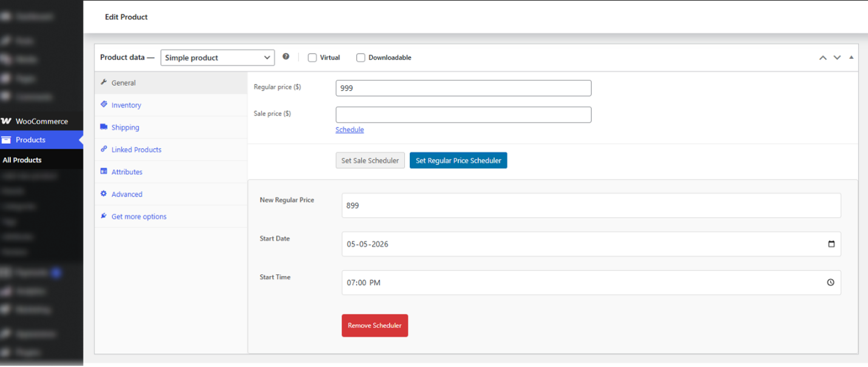Click the Remove Scheduler button
The width and height of the screenshot is (868, 367).
click(x=375, y=326)
